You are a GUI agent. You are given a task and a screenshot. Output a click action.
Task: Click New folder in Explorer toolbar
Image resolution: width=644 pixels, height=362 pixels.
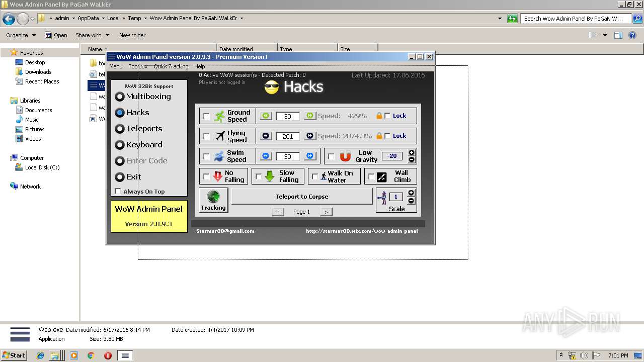(x=132, y=35)
